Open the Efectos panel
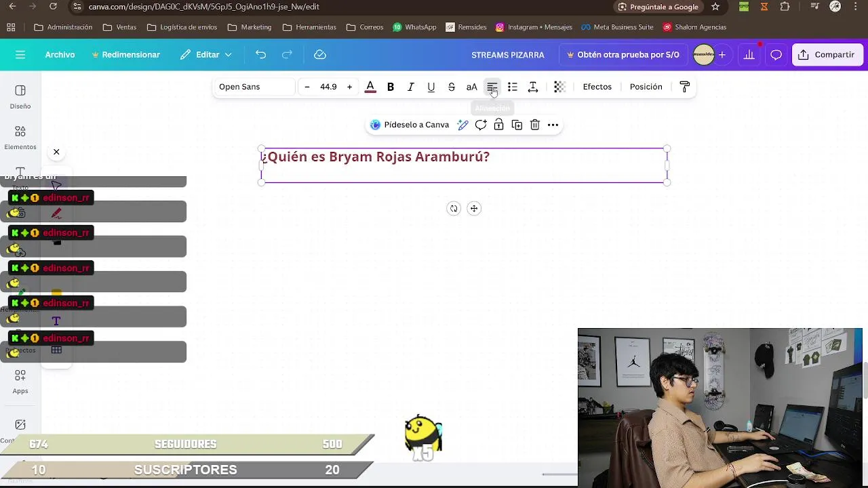 pyautogui.click(x=597, y=87)
